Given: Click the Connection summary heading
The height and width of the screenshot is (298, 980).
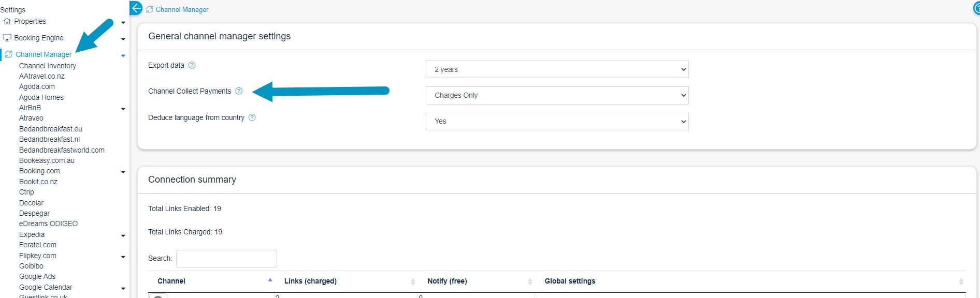Looking at the screenshot, I should (x=192, y=180).
